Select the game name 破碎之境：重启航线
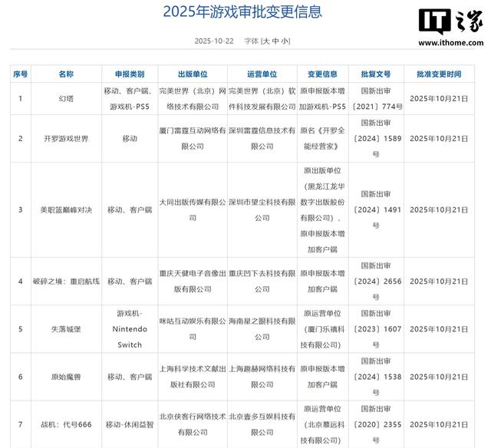Viewport: 491px width, 448px height. click(66, 282)
